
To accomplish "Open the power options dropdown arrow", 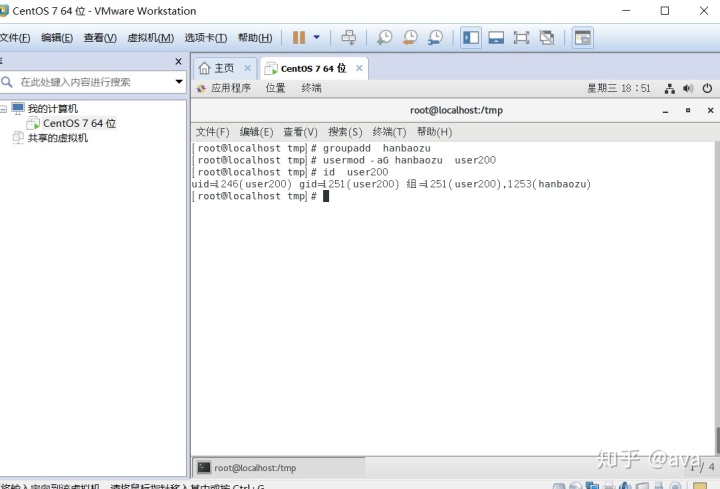I will click(x=316, y=37).
